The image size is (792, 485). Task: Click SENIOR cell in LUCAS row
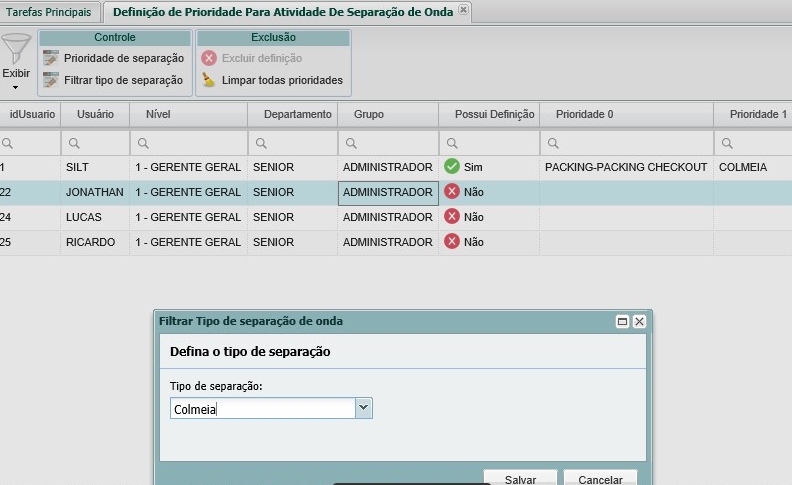(x=293, y=217)
